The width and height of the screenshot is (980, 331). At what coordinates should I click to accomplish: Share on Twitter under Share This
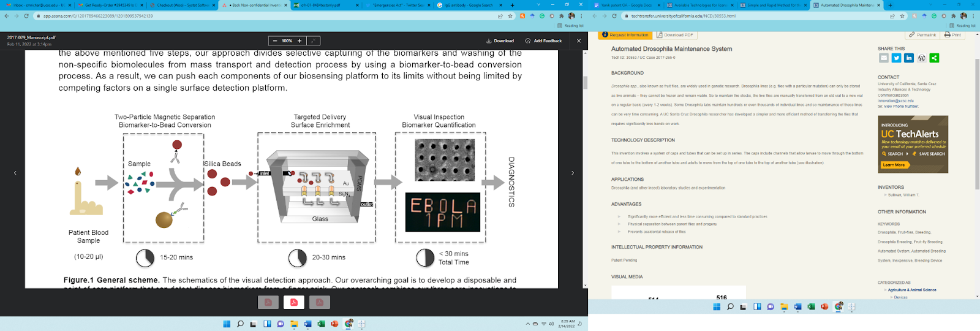tap(896, 58)
